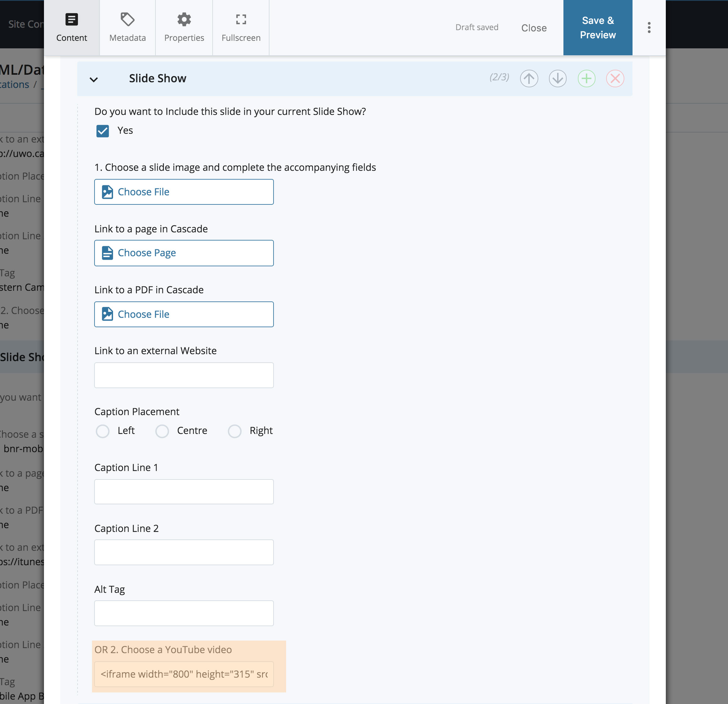Expand the Slide Show section chevron
The width and height of the screenshot is (728, 704).
[94, 79]
